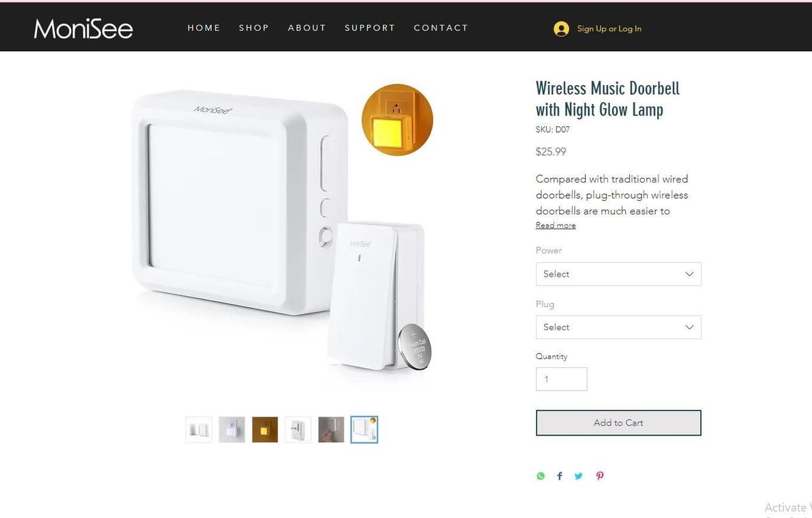Click into the Quantity field
Screen dimensions: 812x518
tap(562, 379)
